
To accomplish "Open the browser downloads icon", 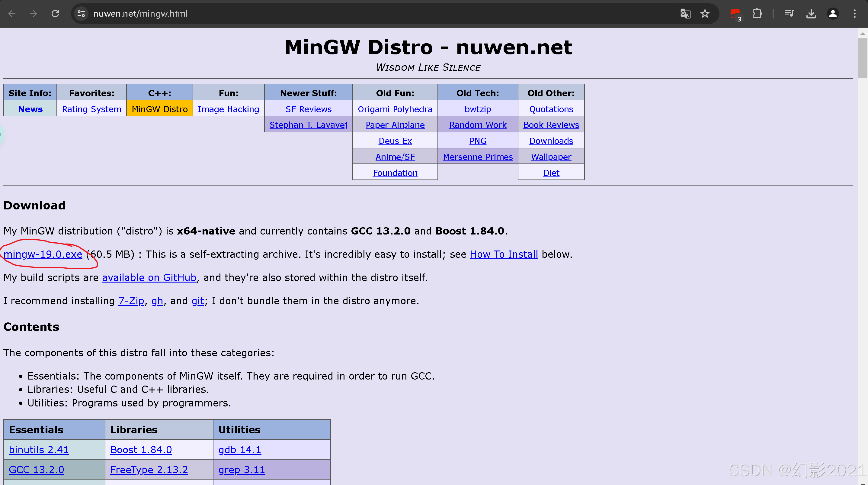I will tap(811, 14).
